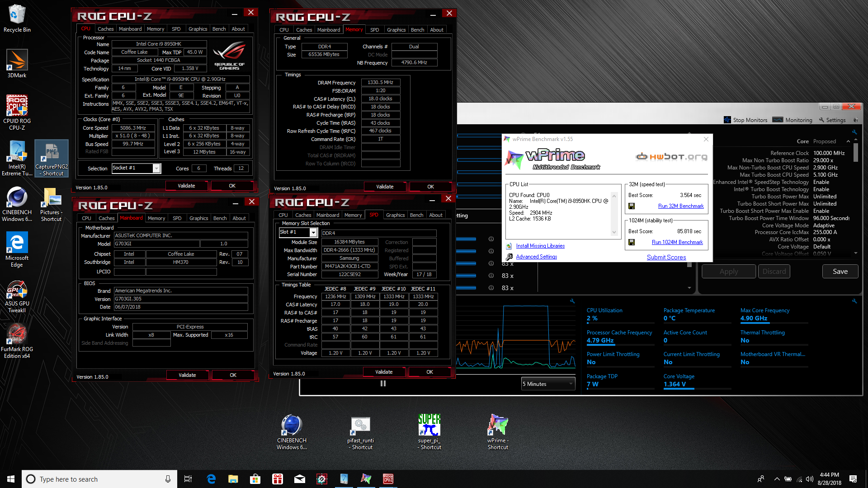The image size is (868, 488).
Task: Open About tab in the CPU-Z Memory Slot window
Action: 435,215
